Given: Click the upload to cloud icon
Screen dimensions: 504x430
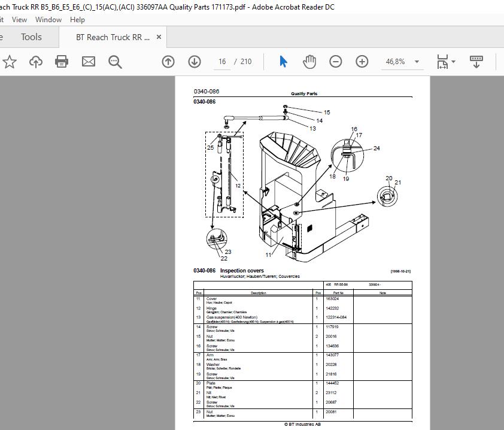Looking at the screenshot, I should tap(36, 62).
